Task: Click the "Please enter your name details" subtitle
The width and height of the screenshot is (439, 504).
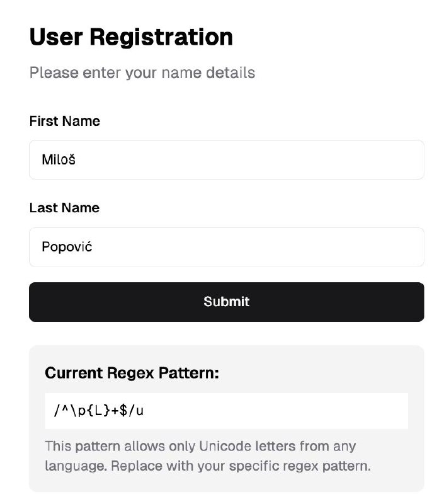Action: pyautogui.click(x=142, y=72)
